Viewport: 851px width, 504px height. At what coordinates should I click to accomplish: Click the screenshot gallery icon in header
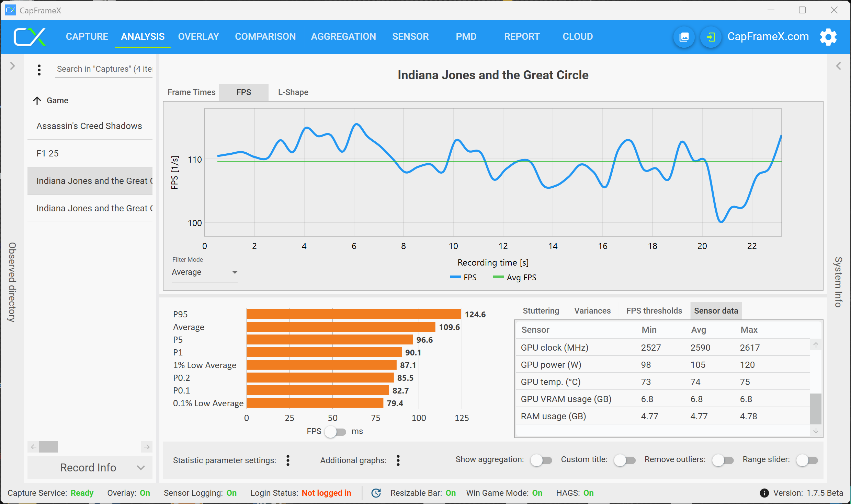click(x=684, y=37)
